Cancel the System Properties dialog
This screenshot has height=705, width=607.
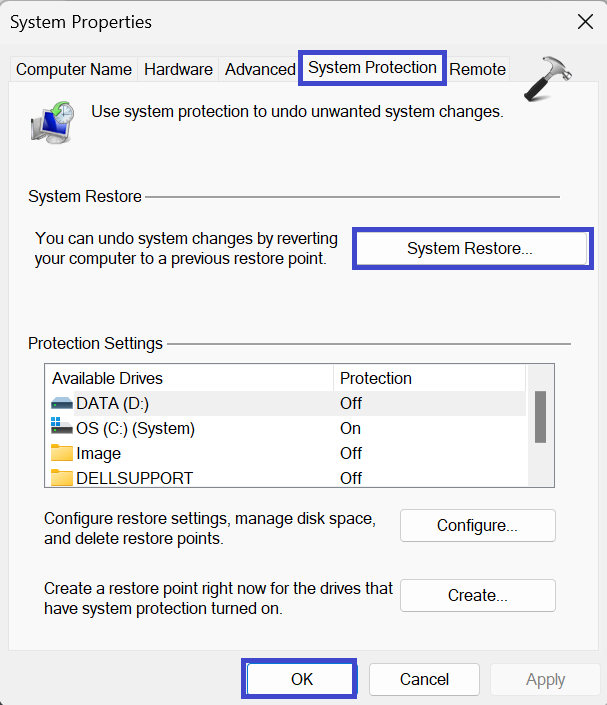click(x=424, y=679)
